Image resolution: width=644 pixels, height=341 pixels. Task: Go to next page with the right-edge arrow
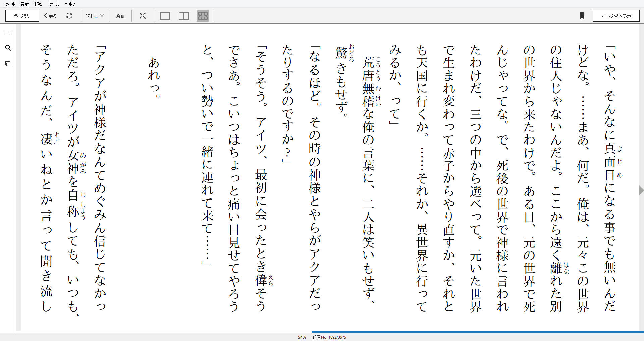click(x=641, y=190)
